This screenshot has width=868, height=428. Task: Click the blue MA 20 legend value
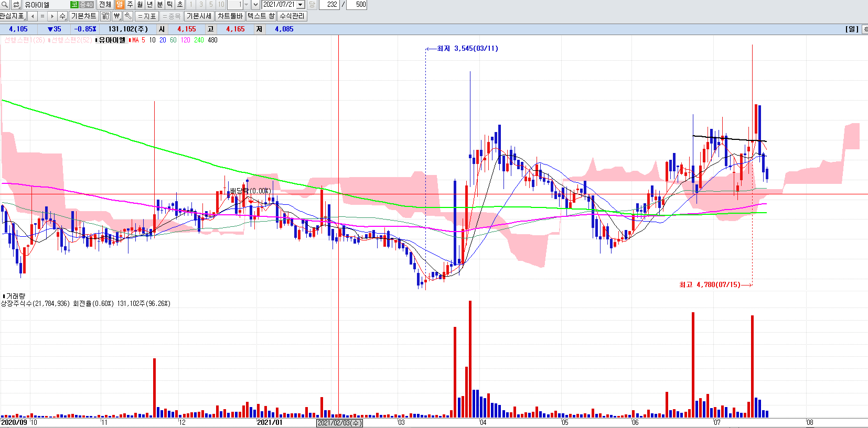(x=163, y=40)
